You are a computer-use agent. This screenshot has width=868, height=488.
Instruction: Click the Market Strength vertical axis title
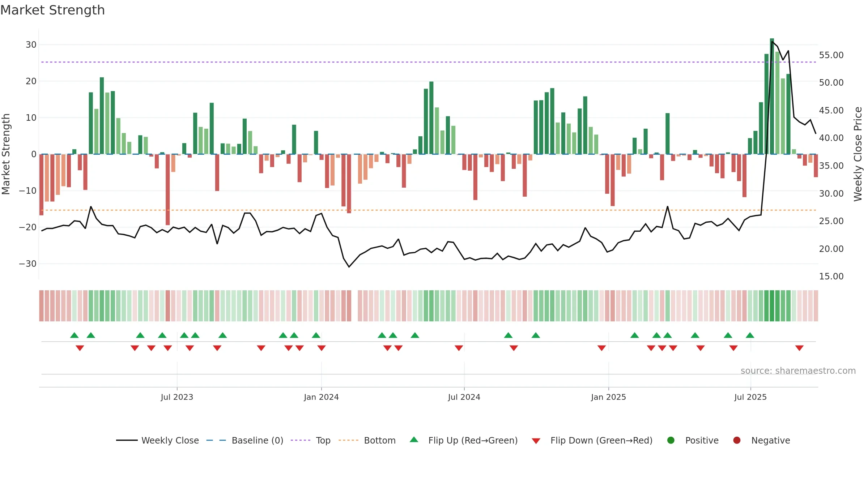pos(6,154)
